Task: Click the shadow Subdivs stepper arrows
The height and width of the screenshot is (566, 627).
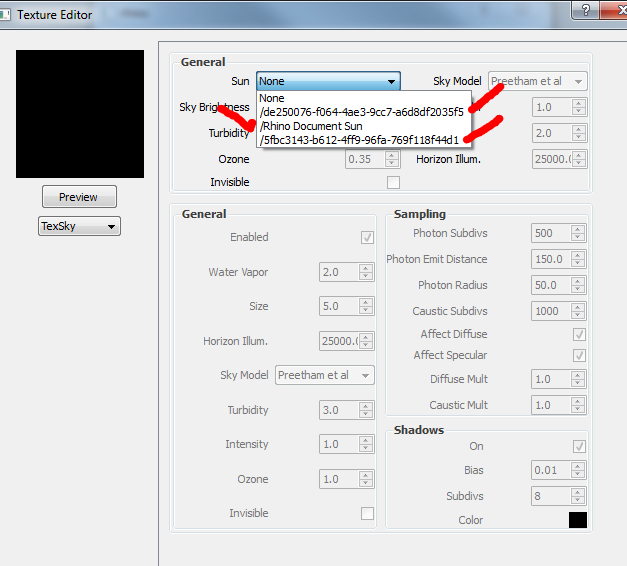Action: coord(577,496)
